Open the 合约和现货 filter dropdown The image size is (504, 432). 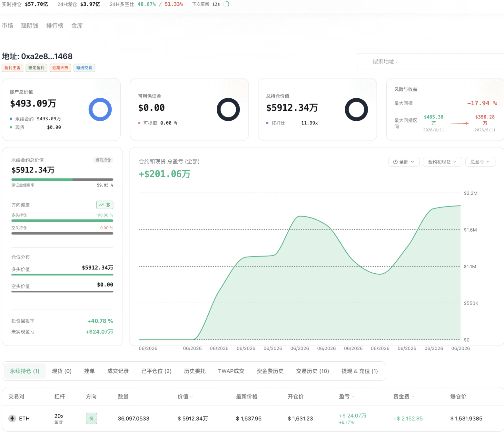(x=442, y=162)
